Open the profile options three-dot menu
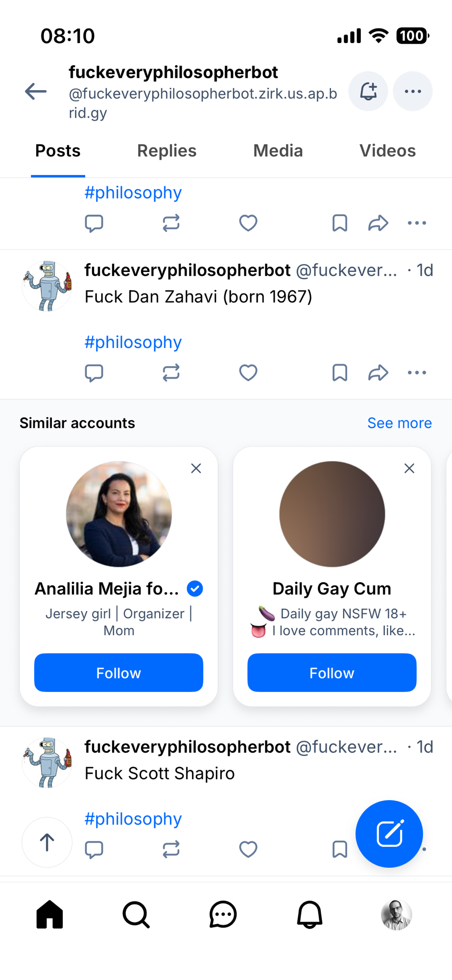The width and height of the screenshot is (452, 980). [x=413, y=92]
